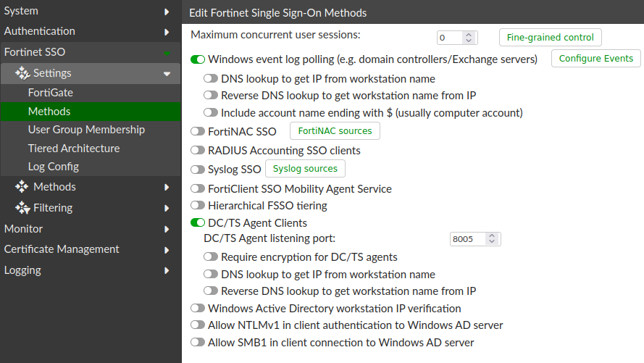Click the Settings gears icon in sidebar

coord(22,73)
